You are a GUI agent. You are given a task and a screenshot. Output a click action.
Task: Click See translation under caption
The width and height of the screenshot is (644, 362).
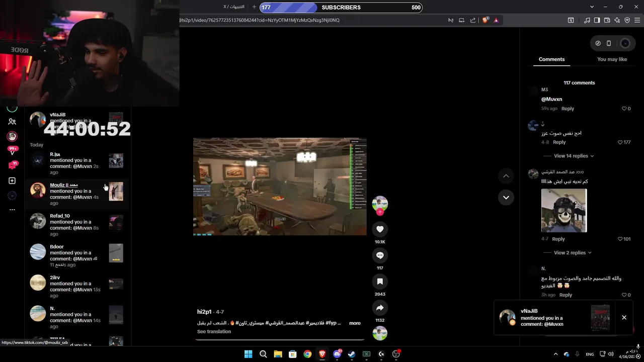pyautogui.click(x=214, y=332)
